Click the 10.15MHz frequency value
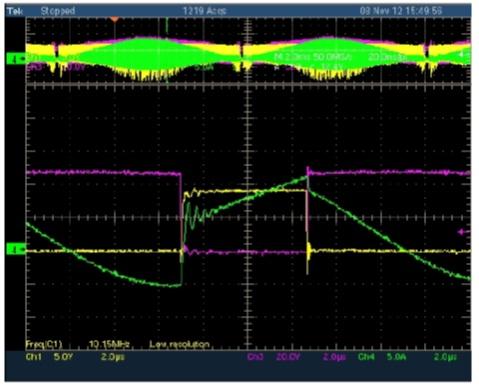This screenshot has width=479, height=386. [109, 344]
